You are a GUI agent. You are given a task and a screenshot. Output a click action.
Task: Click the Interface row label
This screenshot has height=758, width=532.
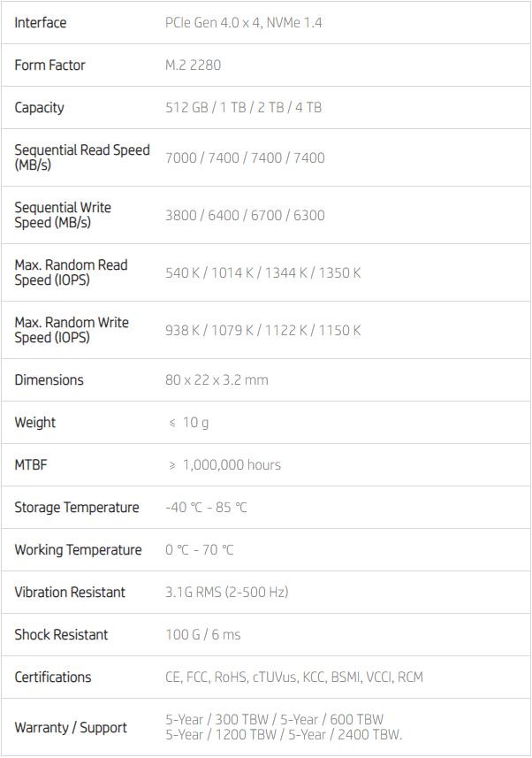[41, 23]
